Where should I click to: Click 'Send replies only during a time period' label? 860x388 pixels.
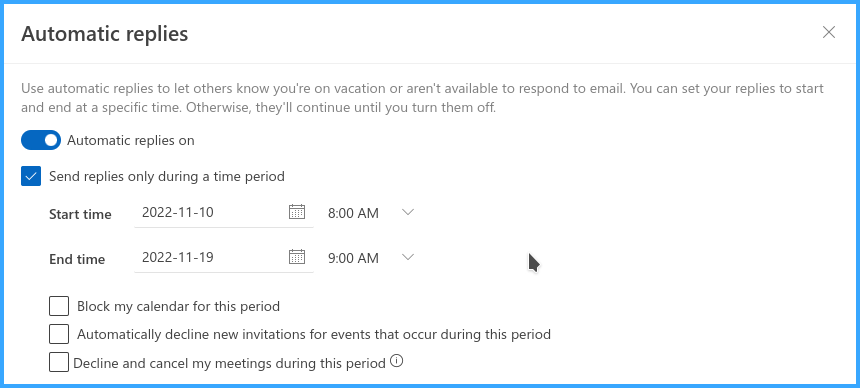167,176
